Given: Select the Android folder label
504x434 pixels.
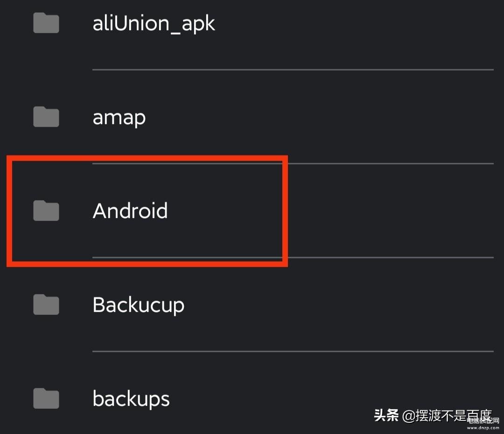Looking at the screenshot, I should click(x=130, y=211).
